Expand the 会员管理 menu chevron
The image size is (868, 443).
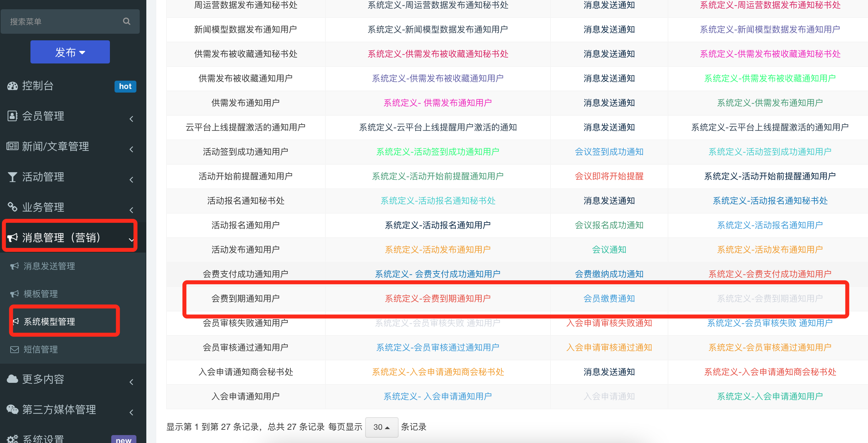tap(131, 118)
